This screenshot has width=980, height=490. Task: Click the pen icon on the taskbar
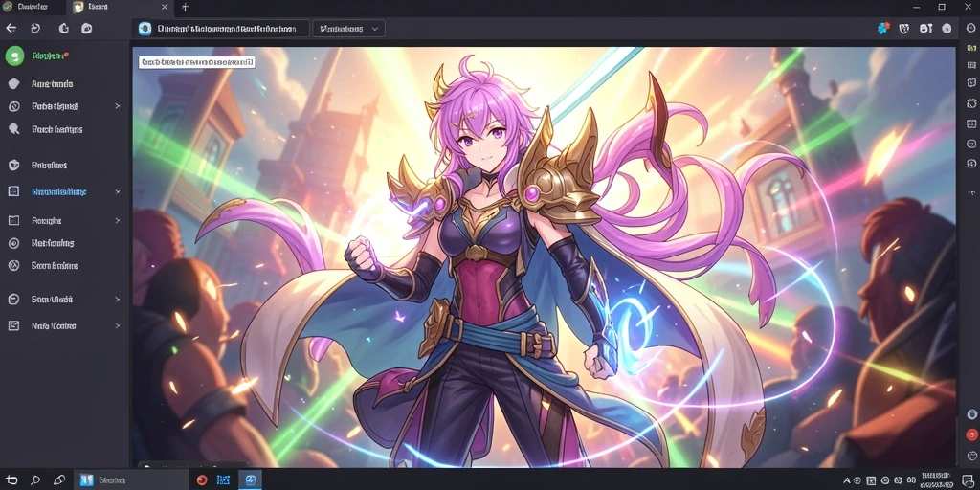[x=59, y=480]
